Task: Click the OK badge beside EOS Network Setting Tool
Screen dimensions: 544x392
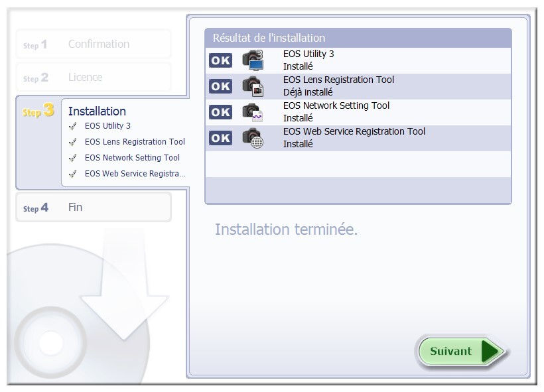Action: pyautogui.click(x=221, y=112)
